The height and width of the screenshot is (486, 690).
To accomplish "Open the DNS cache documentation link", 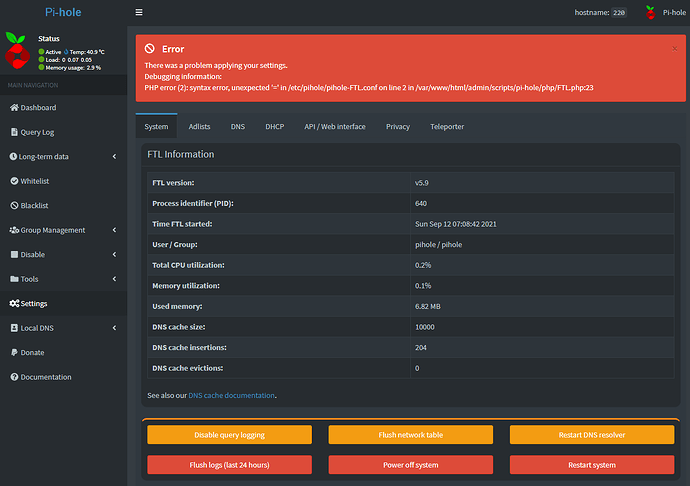I will point(231,395).
